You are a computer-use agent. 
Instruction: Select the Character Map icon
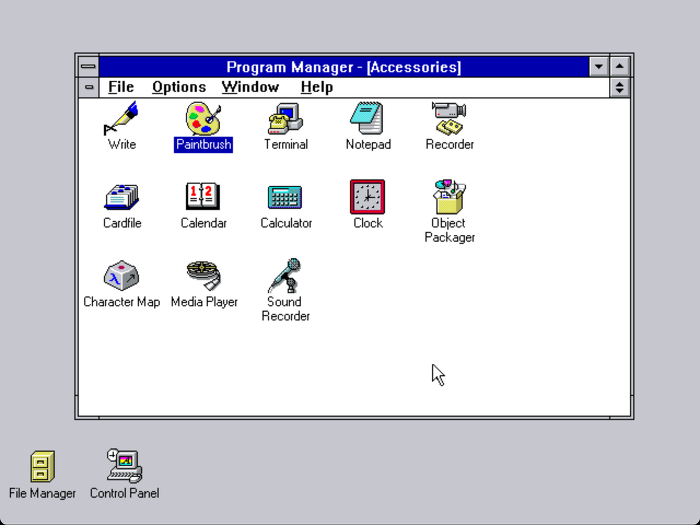121,275
